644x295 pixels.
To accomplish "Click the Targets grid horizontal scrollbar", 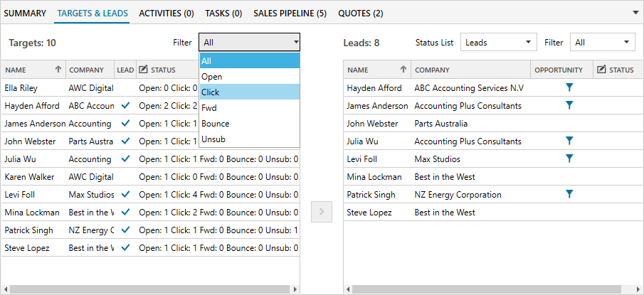I will pos(149,289).
